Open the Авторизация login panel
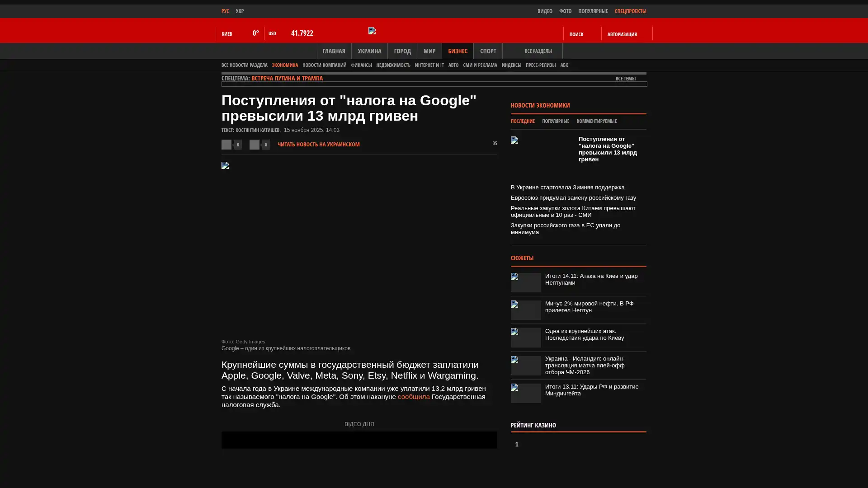 click(x=622, y=34)
